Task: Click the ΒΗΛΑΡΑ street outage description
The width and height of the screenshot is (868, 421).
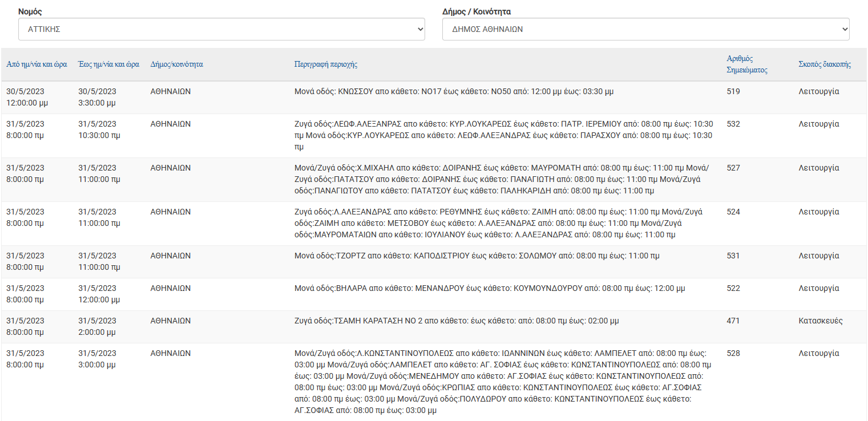Action: point(490,289)
